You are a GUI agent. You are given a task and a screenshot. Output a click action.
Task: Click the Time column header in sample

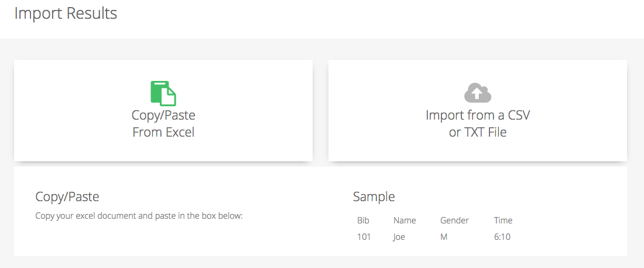tap(503, 220)
